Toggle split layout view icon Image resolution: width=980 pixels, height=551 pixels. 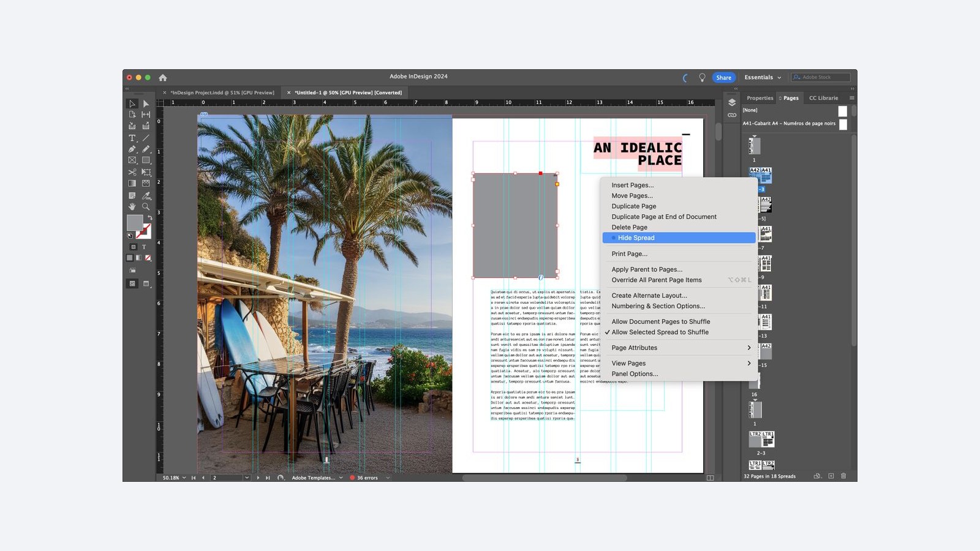click(710, 478)
